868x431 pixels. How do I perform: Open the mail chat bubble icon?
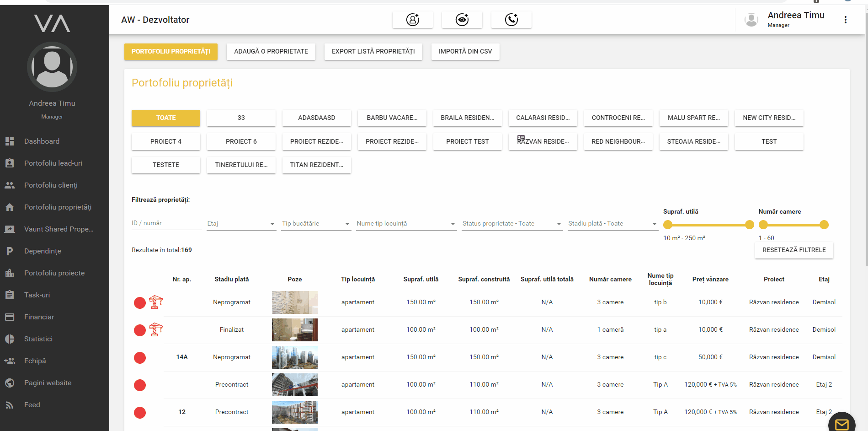click(841, 424)
